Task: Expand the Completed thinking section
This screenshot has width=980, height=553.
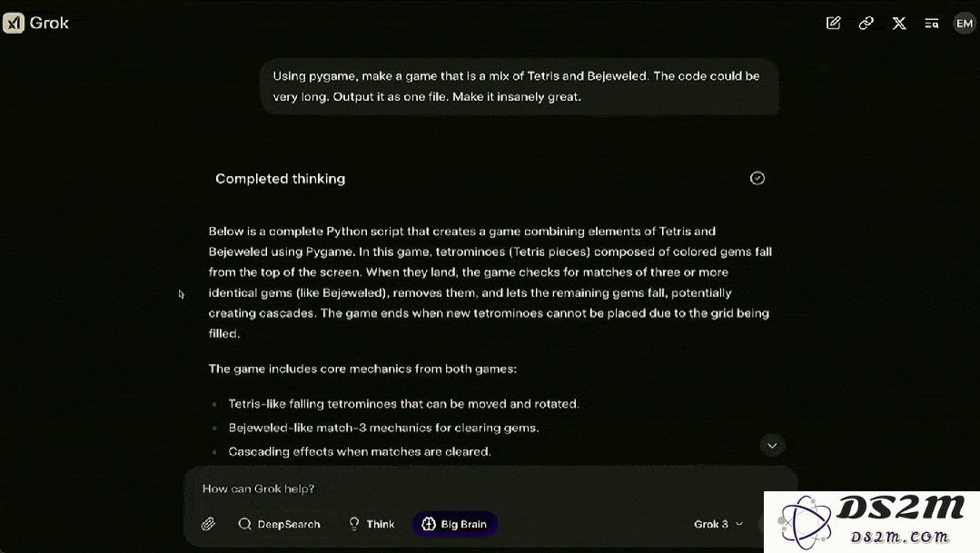Action: click(489, 179)
